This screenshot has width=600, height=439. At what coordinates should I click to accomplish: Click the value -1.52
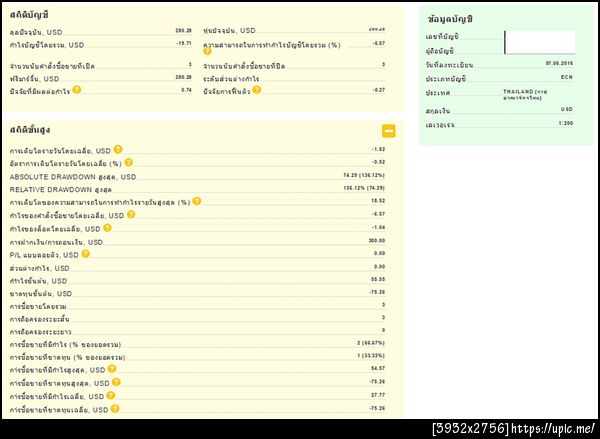(378, 149)
